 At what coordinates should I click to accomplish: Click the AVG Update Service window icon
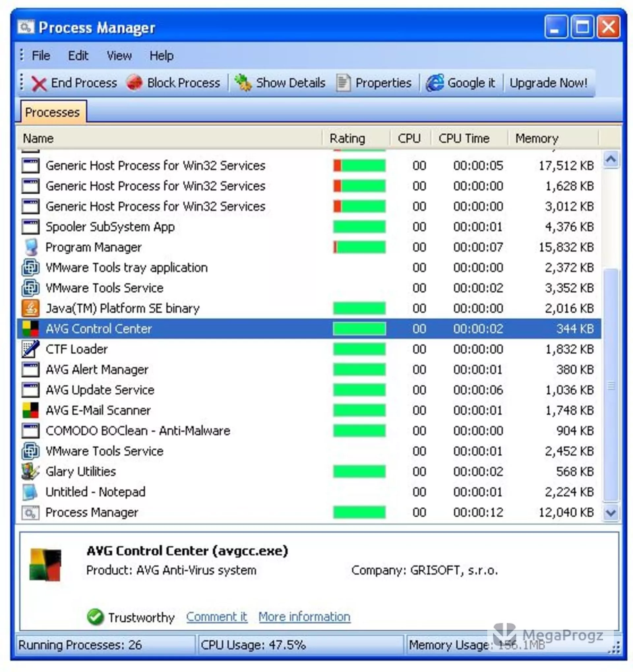[30, 390]
